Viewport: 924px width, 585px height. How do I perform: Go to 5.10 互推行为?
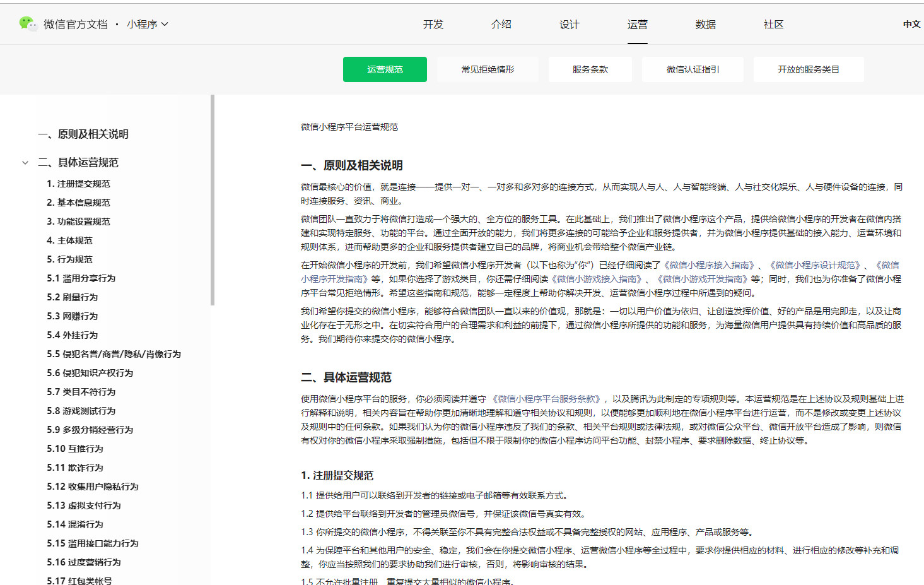[75, 449]
